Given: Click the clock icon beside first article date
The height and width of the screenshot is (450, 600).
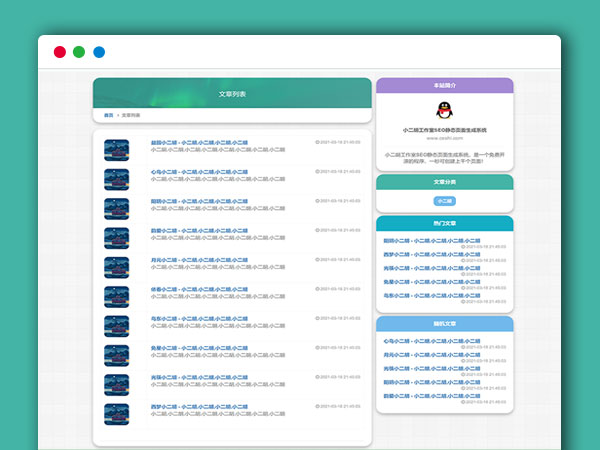Looking at the screenshot, I should [317, 142].
